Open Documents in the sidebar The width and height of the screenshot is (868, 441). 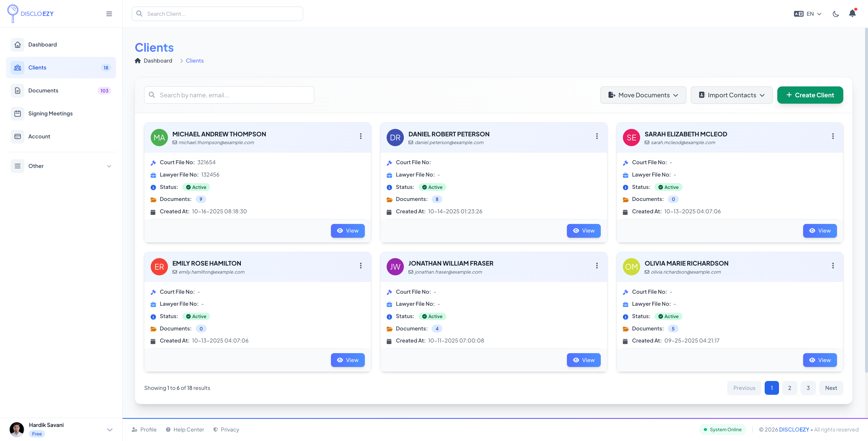43,90
